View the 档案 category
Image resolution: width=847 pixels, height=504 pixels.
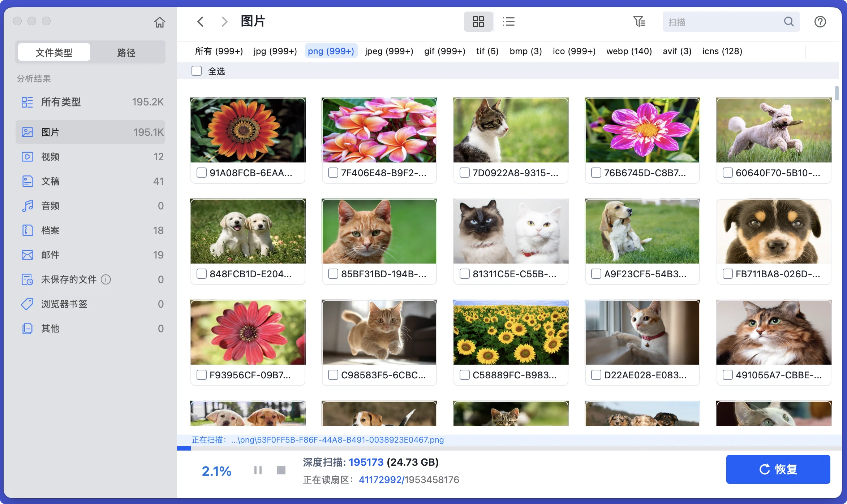tap(50, 230)
